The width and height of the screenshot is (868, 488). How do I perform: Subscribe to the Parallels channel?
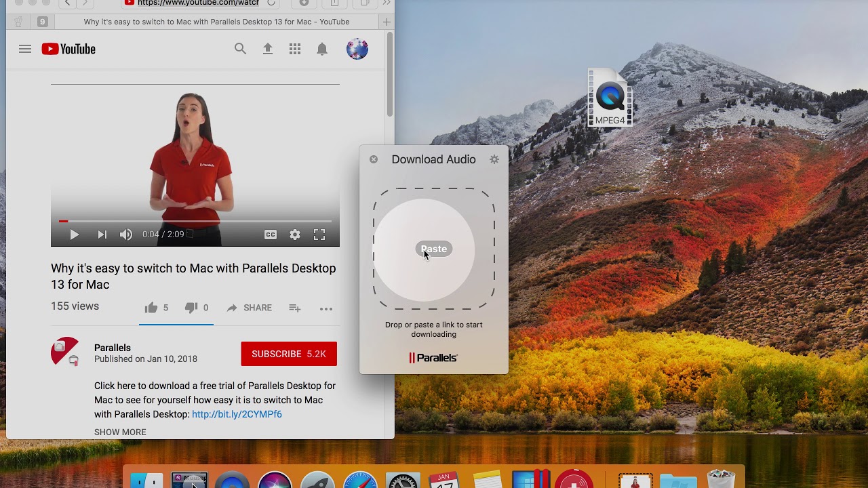tap(289, 354)
